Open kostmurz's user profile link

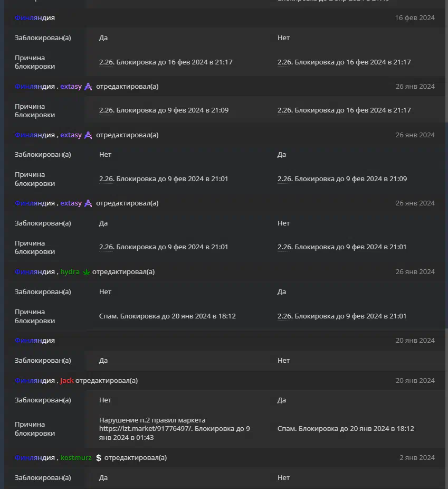(75, 457)
